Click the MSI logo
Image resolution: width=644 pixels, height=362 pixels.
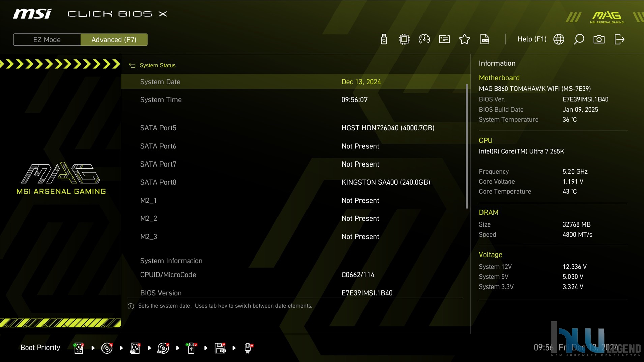click(32, 14)
